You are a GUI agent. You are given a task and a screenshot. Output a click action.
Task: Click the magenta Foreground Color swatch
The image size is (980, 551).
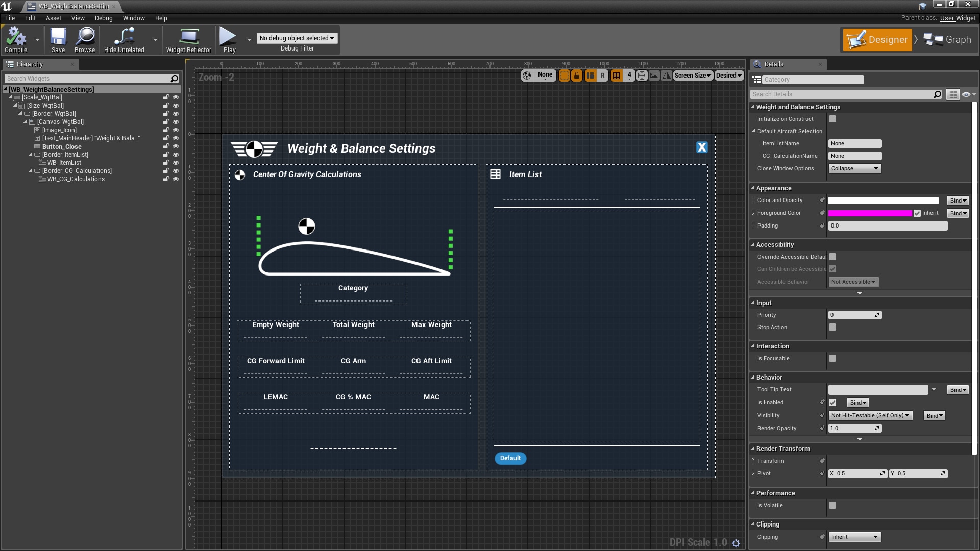point(870,213)
